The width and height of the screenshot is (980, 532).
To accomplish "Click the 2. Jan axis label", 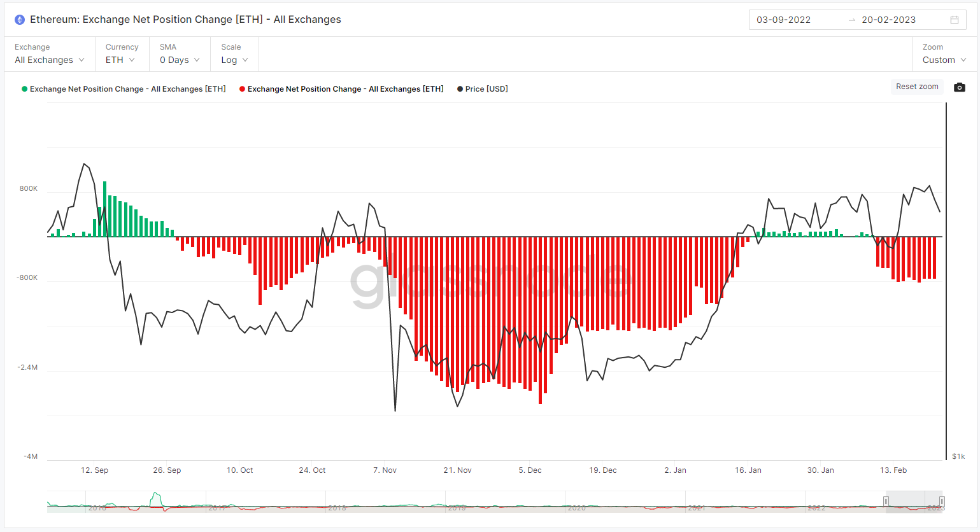I will coord(675,470).
